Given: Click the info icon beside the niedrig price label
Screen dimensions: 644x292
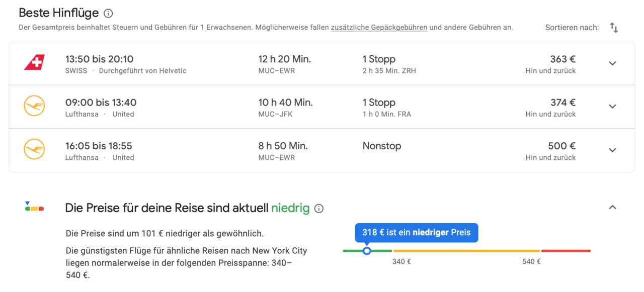Looking at the screenshot, I should (x=318, y=208).
